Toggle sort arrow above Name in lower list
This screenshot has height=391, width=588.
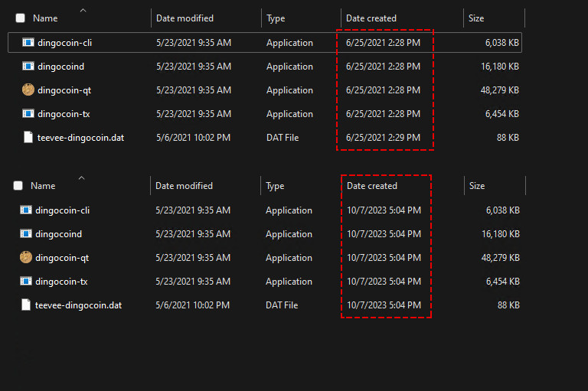coord(81,178)
